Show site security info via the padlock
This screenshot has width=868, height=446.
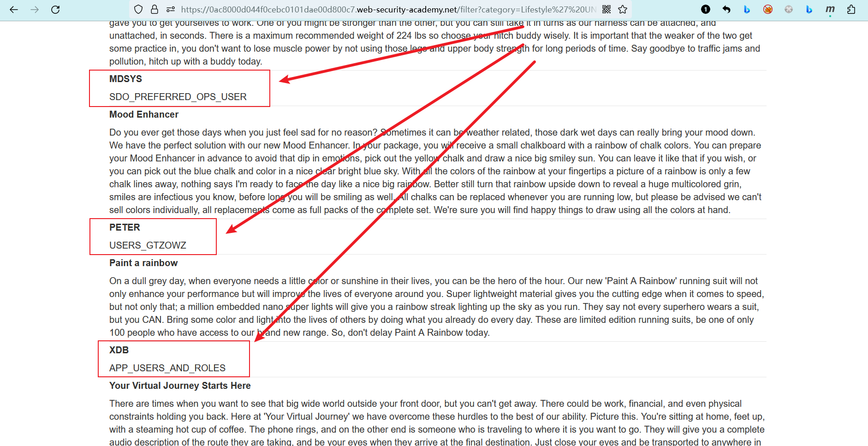(155, 9)
